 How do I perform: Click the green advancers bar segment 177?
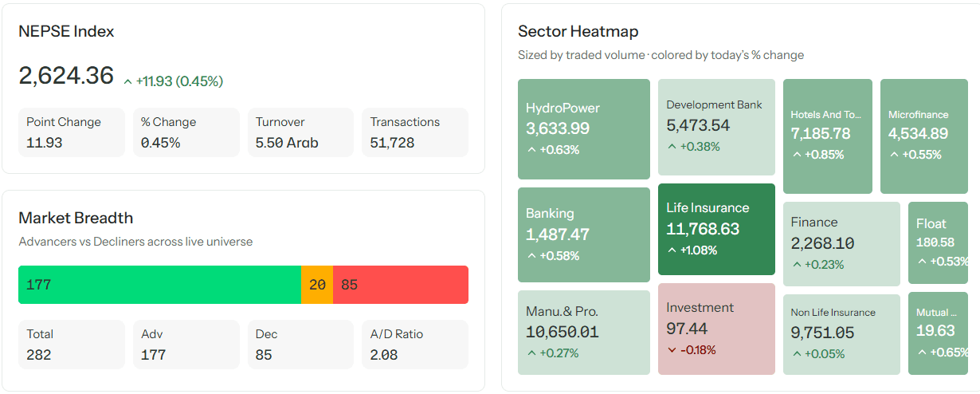click(x=159, y=285)
